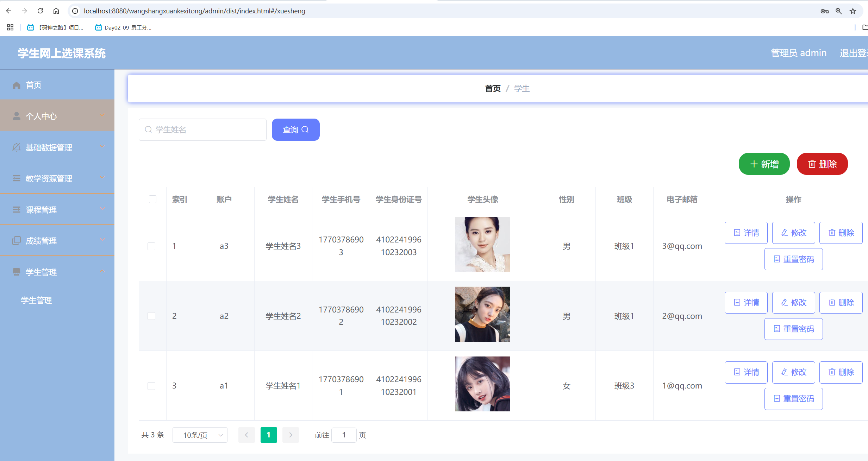Collapse the 学生管理 menu chevron
The image size is (868, 461).
pyautogui.click(x=102, y=271)
